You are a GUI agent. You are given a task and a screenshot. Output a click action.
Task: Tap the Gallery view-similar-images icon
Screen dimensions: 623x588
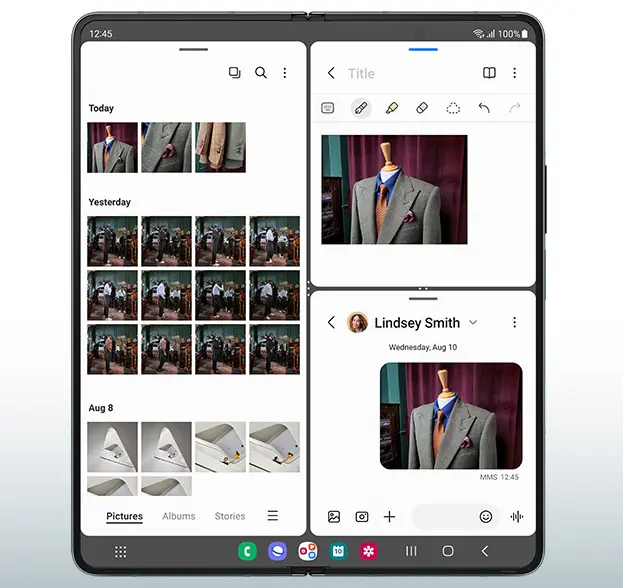234,73
